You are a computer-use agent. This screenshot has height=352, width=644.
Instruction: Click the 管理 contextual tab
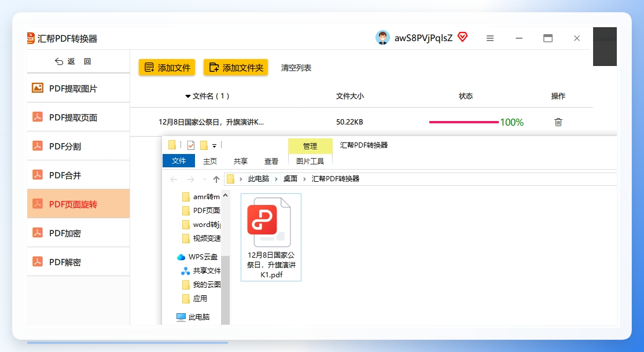click(310, 146)
